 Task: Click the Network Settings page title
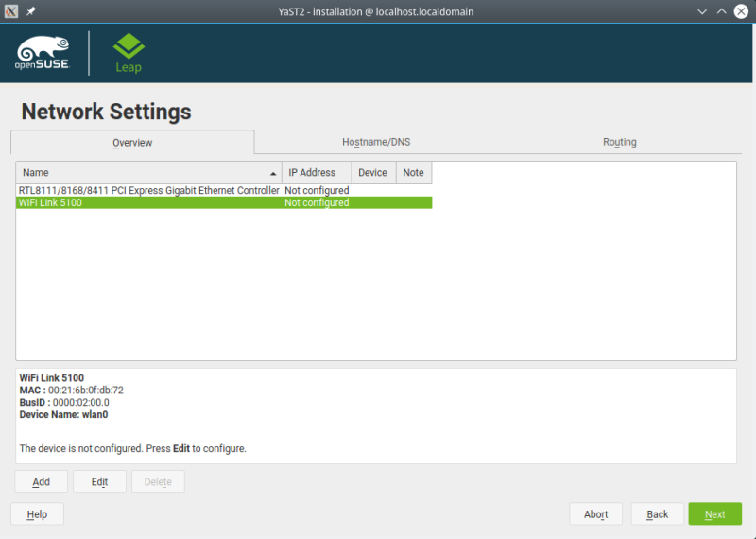point(106,112)
